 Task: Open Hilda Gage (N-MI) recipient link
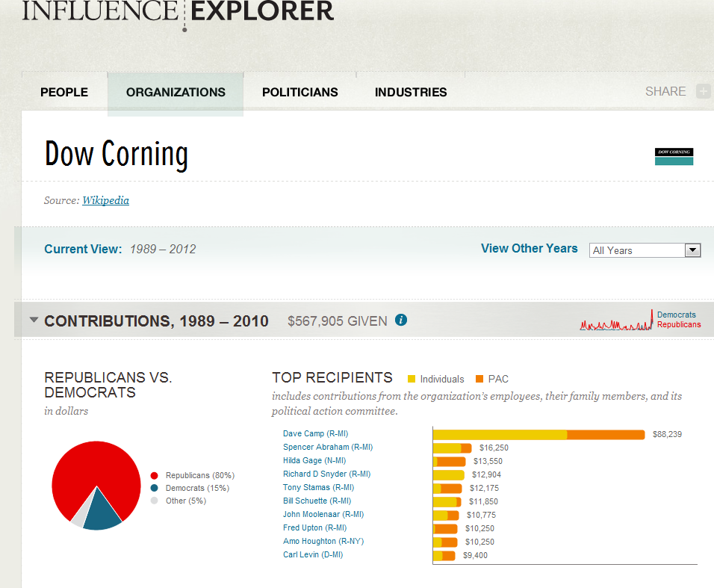[x=314, y=460]
